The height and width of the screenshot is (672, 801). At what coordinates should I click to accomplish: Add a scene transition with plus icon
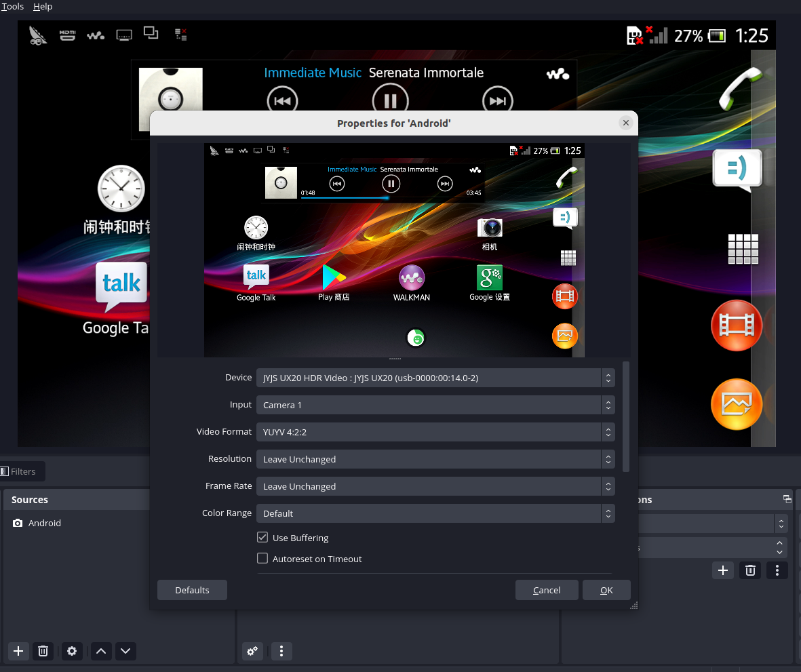click(x=723, y=570)
